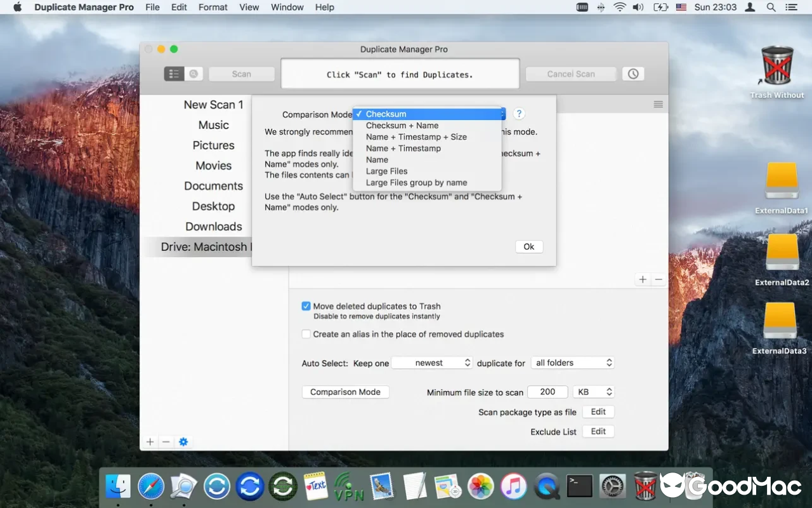812x508 pixels.
Task: Choose Large Files group by name
Action: (427, 183)
